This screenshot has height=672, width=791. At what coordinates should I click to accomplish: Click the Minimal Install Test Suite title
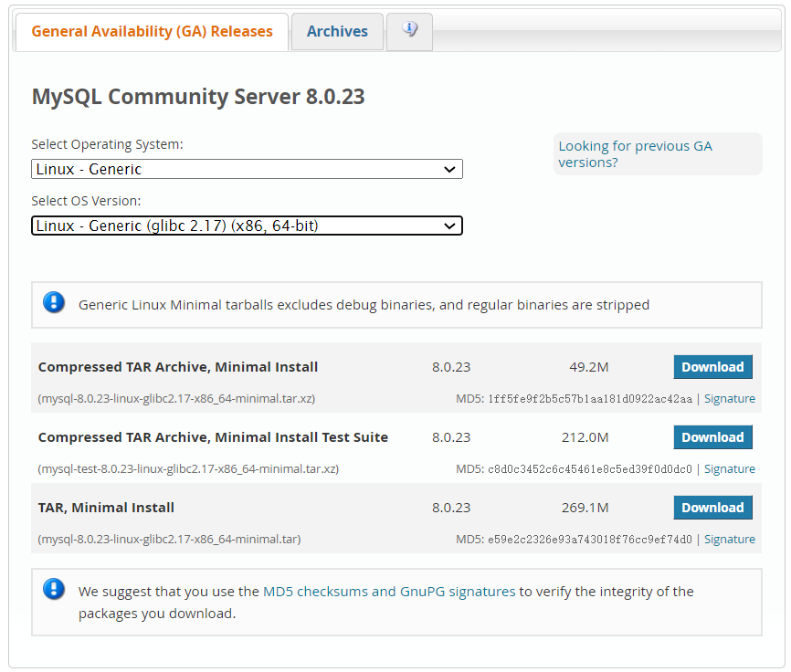coord(214,437)
